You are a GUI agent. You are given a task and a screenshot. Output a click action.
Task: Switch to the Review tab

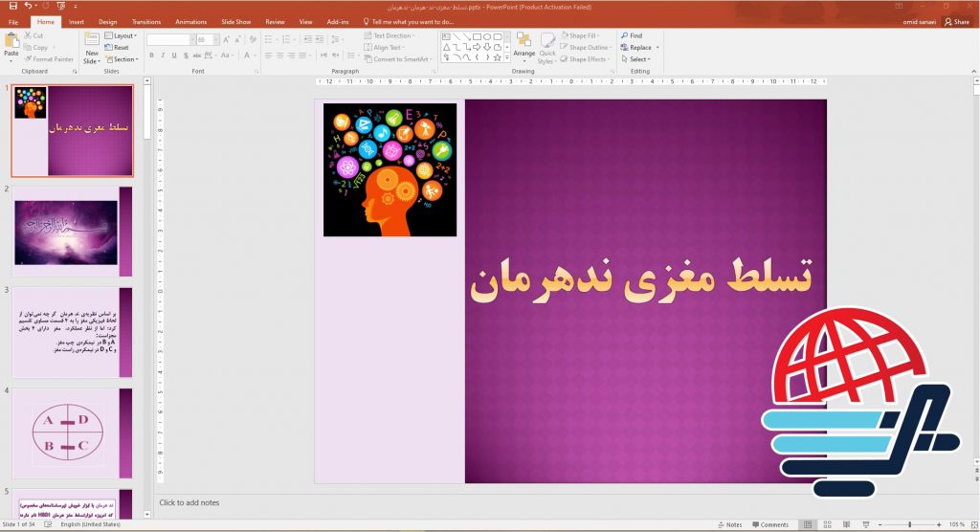pos(275,22)
